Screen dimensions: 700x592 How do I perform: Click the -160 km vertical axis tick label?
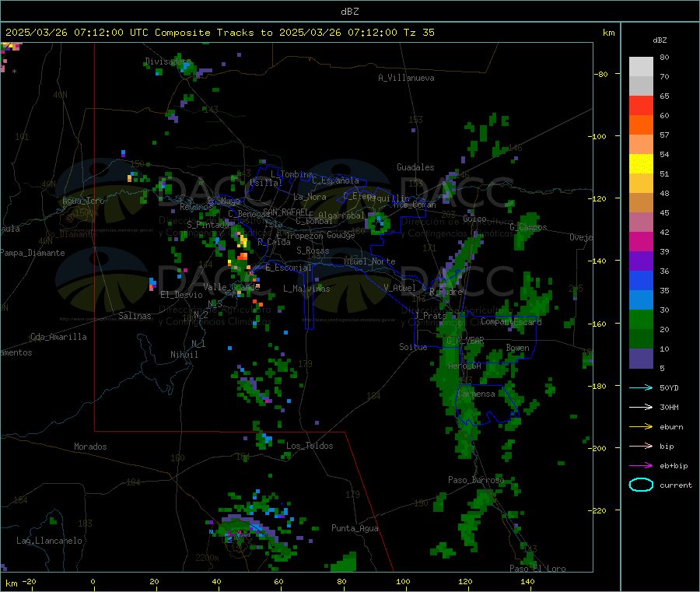(597, 324)
